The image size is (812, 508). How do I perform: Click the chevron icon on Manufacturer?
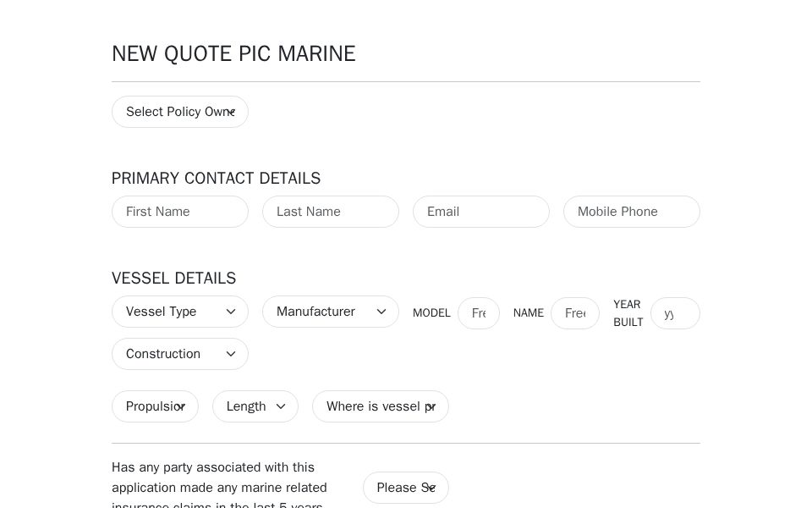click(x=381, y=312)
